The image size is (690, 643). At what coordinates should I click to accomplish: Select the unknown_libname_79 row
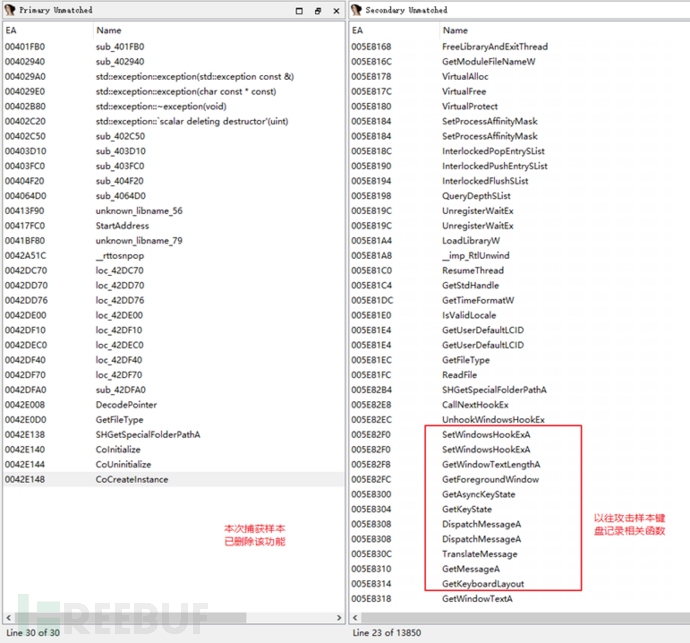pos(173,241)
